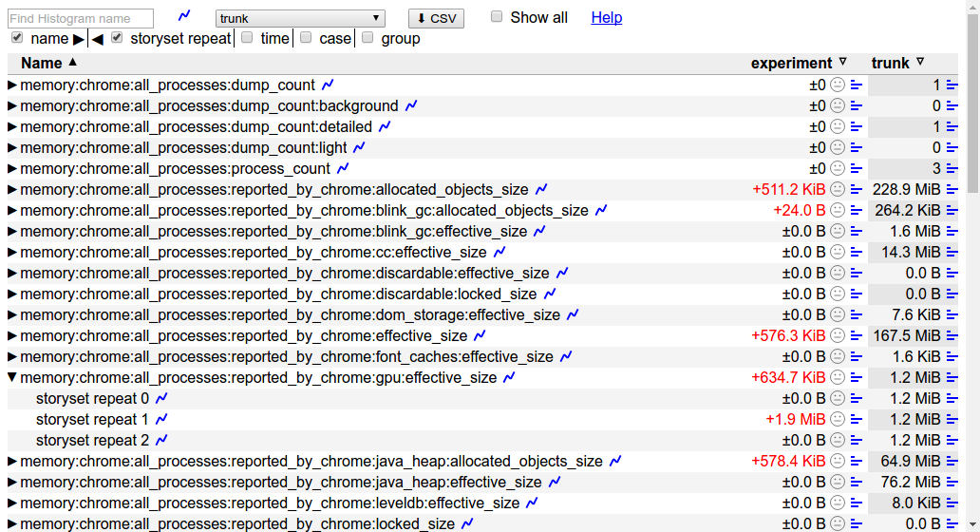Select the dump_count:light row name
Screen dimensions: 980x532
click(x=183, y=147)
